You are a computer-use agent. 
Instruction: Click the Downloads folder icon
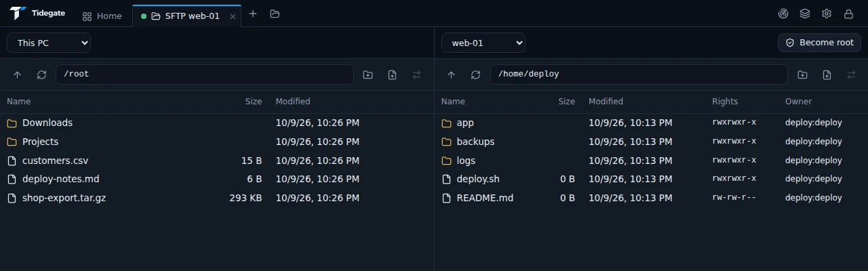pyautogui.click(x=12, y=123)
